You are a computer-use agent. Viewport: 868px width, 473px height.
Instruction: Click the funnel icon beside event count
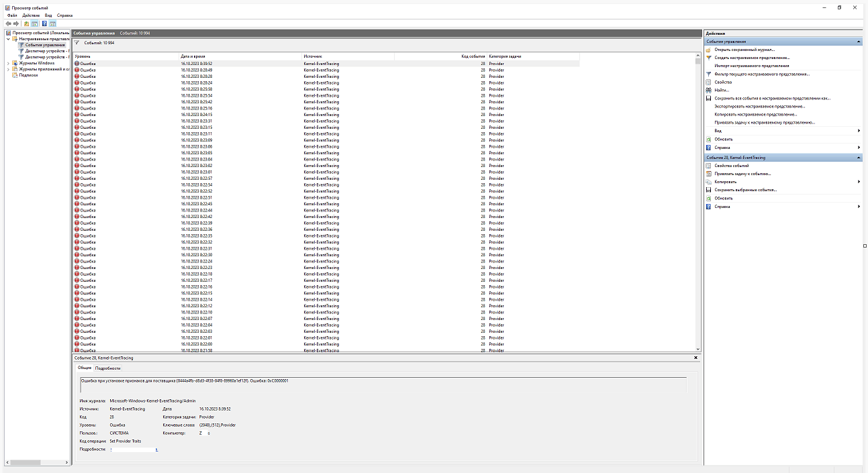(x=77, y=42)
